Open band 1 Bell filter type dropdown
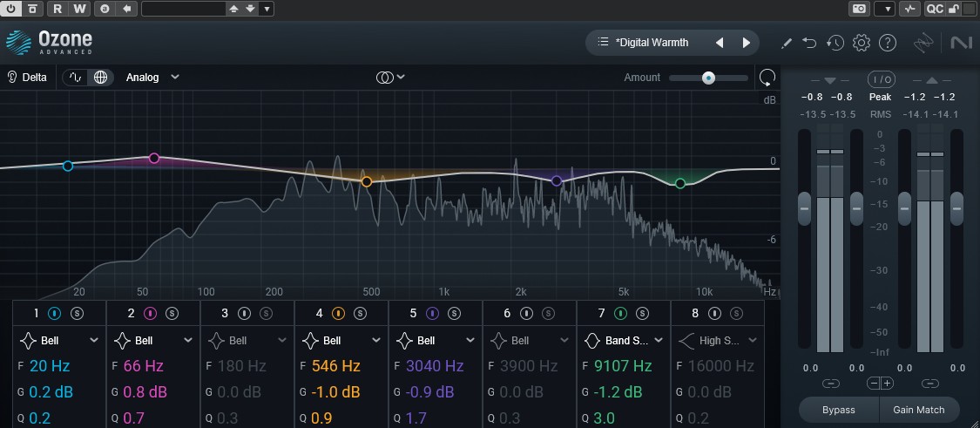 tap(59, 341)
